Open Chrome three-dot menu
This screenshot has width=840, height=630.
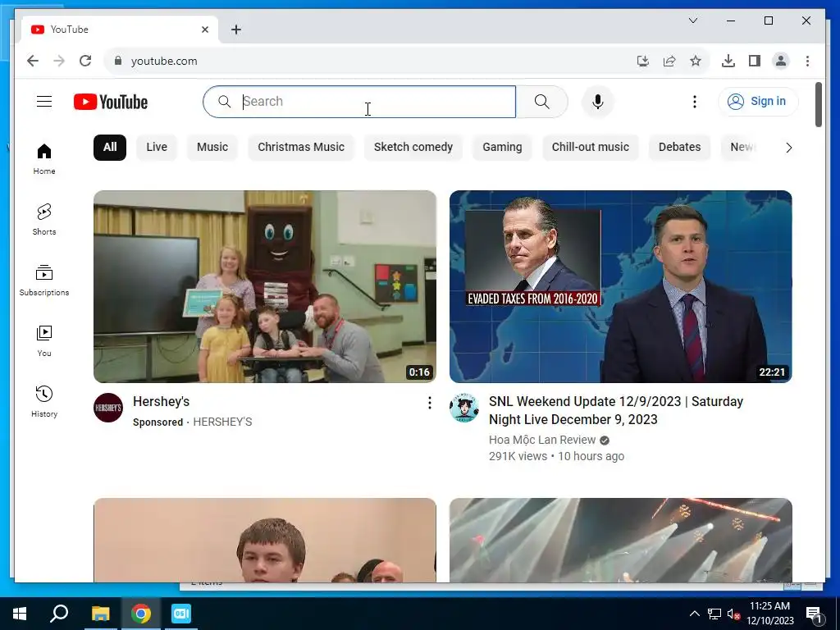[x=807, y=61]
